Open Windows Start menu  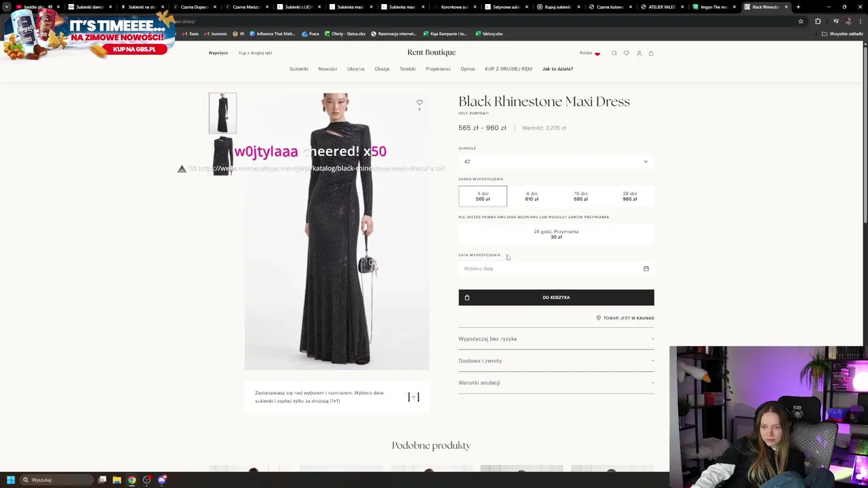tap(10, 480)
